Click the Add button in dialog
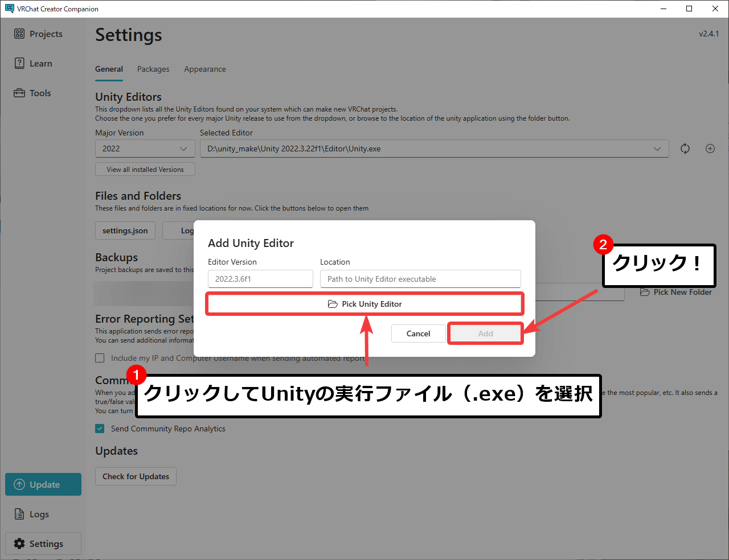 [x=485, y=333]
